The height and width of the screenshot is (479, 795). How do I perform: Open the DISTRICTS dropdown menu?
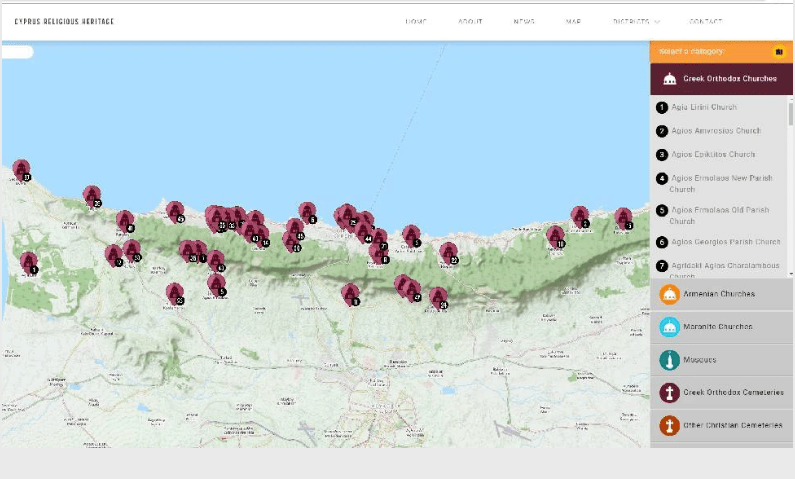636,22
